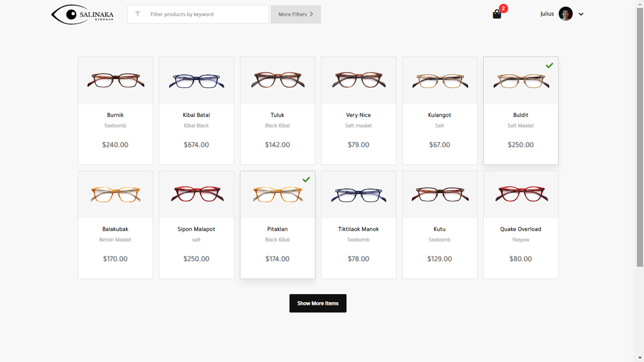Toggle the green checkmark on Pitaklan
This screenshot has height=362, width=644.
pos(306,180)
